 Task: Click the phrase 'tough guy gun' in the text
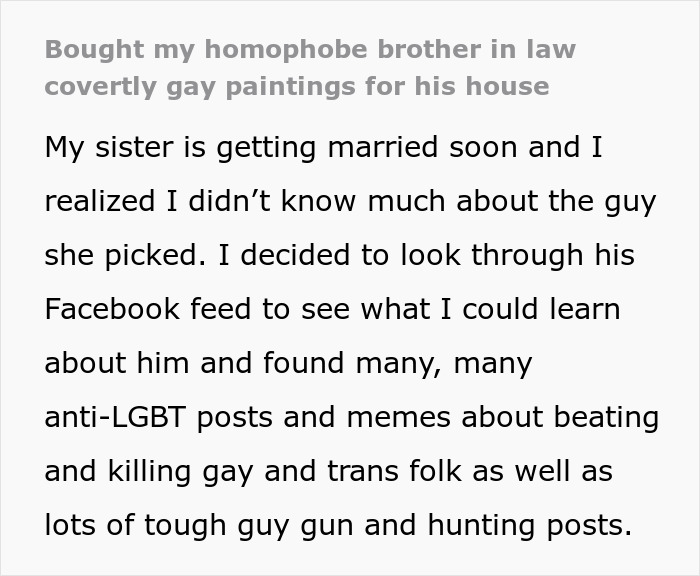point(248,526)
